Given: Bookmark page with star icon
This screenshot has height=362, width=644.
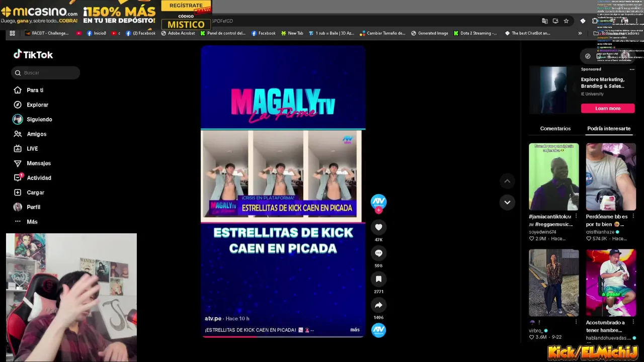Looking at the screenshot, I should tap(566, 21).
